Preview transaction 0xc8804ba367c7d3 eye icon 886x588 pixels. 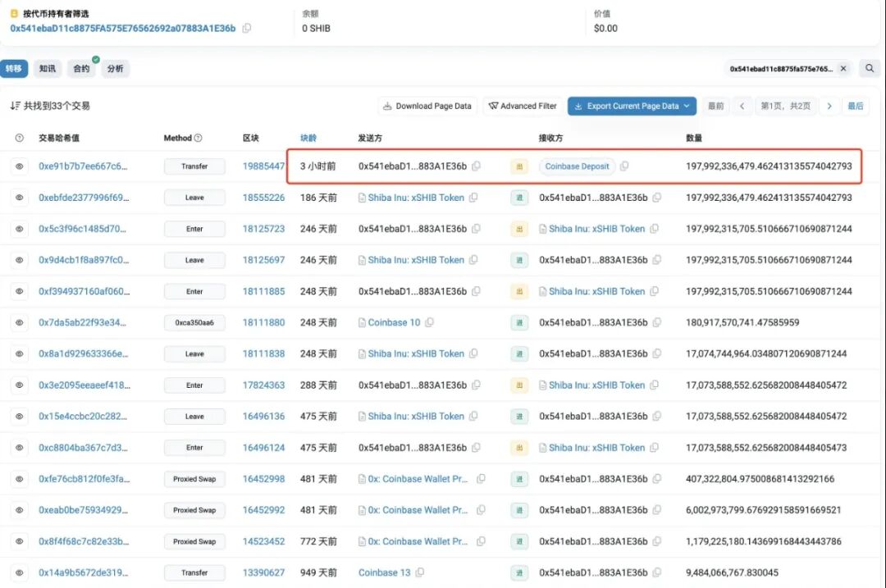tap(19, 448)
